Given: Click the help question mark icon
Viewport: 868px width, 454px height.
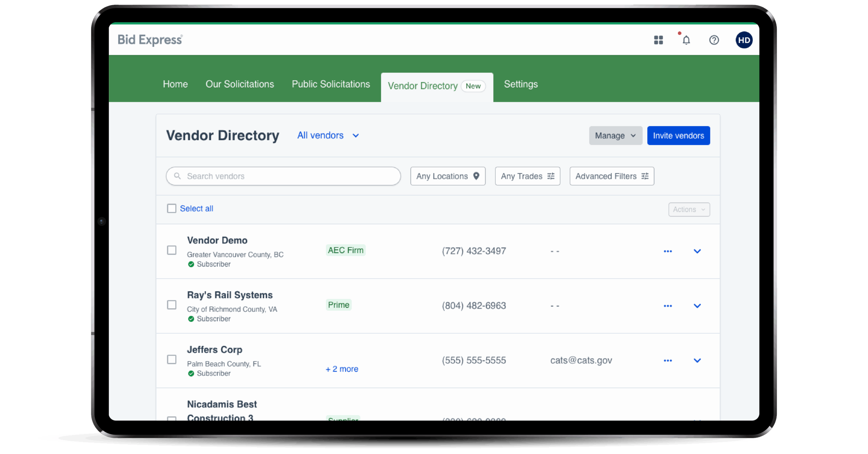Looking at the screenshot, I should (714, 40).
